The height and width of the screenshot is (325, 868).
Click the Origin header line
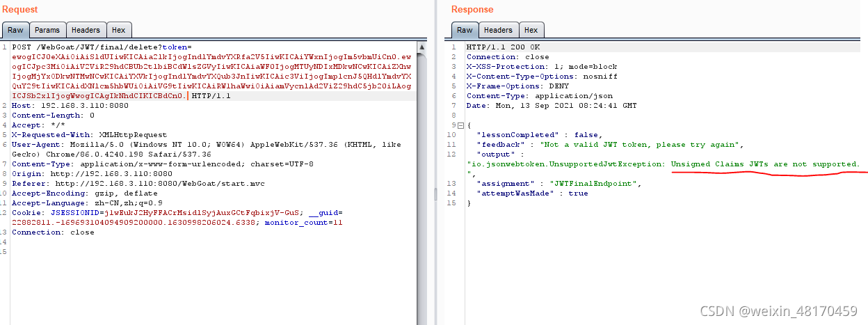click(92, 174)
